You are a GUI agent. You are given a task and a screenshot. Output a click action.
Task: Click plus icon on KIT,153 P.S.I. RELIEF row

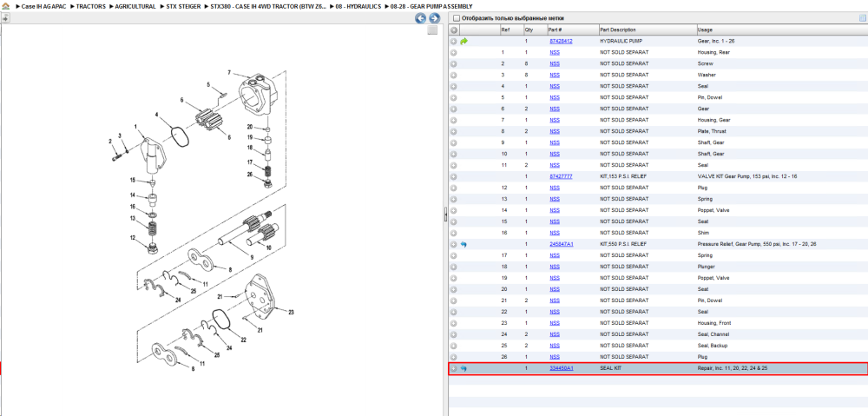click(x=453, y=176)
